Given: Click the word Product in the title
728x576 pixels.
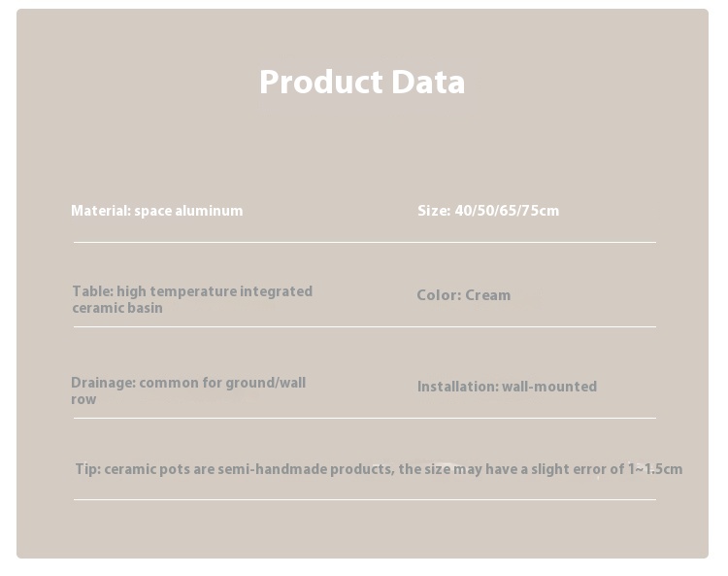Looking at the screenshot, I should point(321,83).
